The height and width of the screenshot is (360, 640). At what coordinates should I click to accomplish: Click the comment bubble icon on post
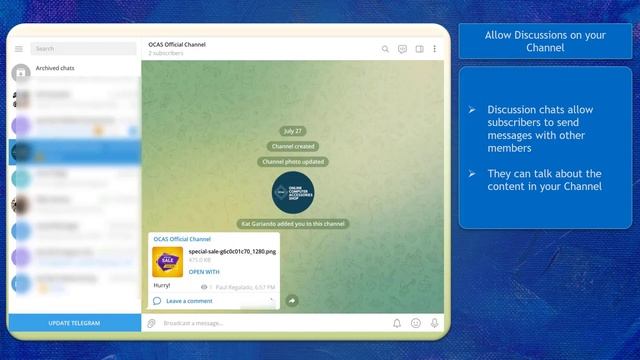[x=157, y=301]
